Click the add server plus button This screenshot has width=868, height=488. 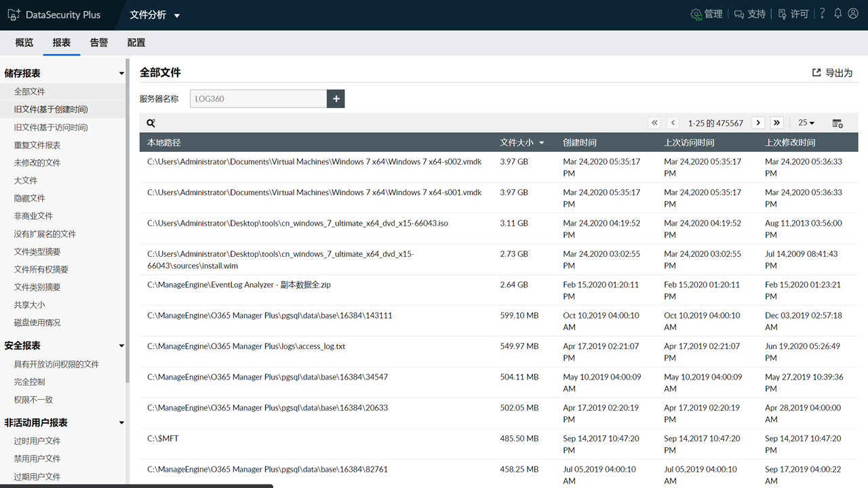pyautogui.click(x=336, y=98)
